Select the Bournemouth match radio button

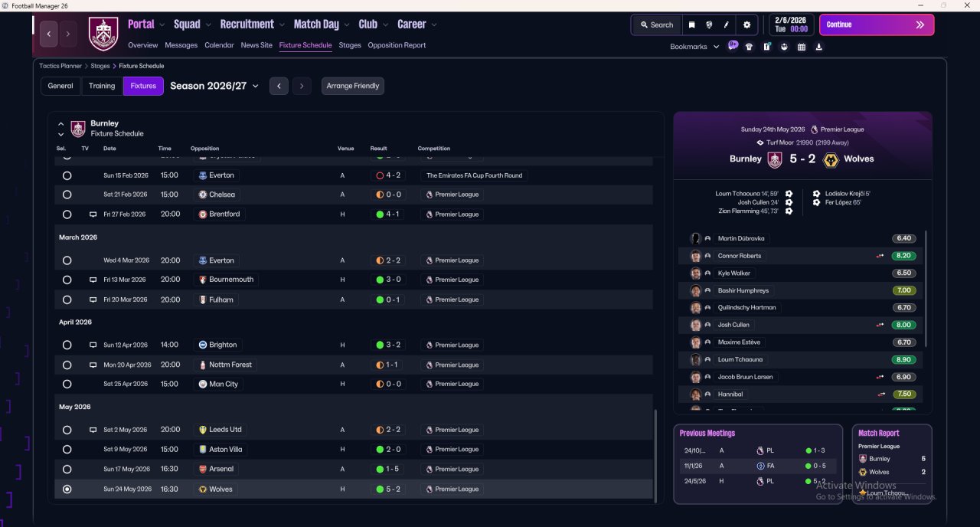[67, 280]
